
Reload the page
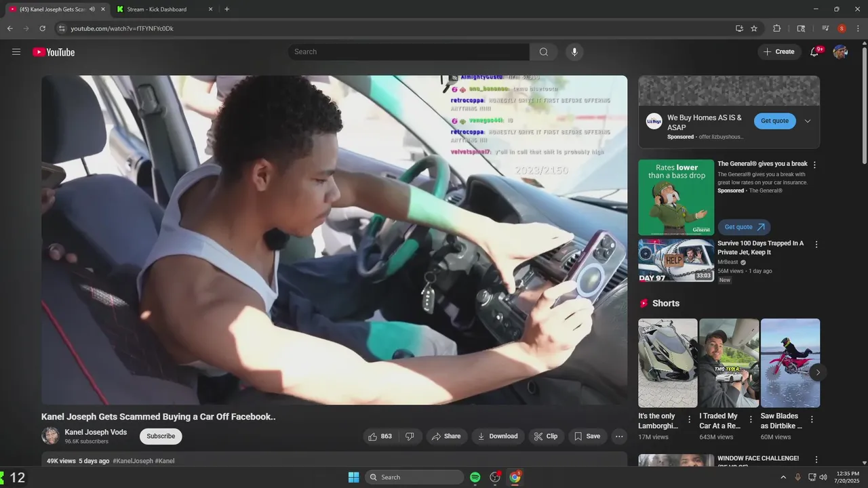point(43,28)
